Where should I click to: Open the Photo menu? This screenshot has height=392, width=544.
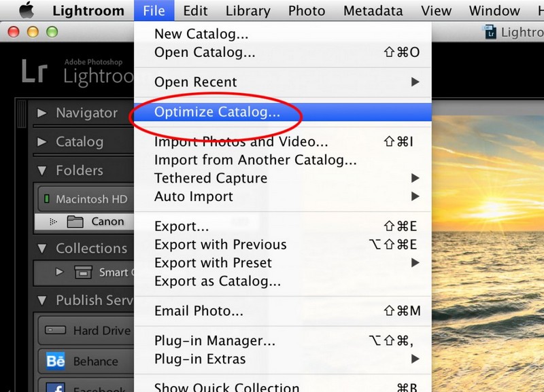coord(306,10)
